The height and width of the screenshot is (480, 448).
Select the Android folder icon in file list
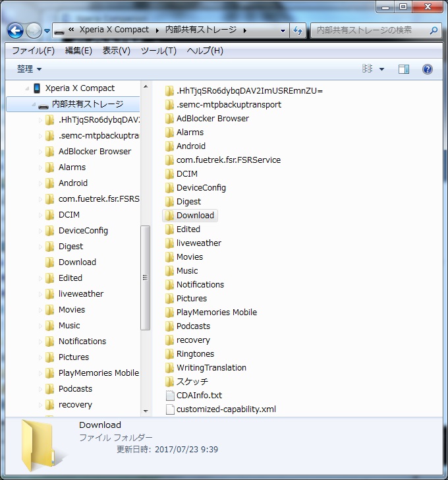(169, 146)
